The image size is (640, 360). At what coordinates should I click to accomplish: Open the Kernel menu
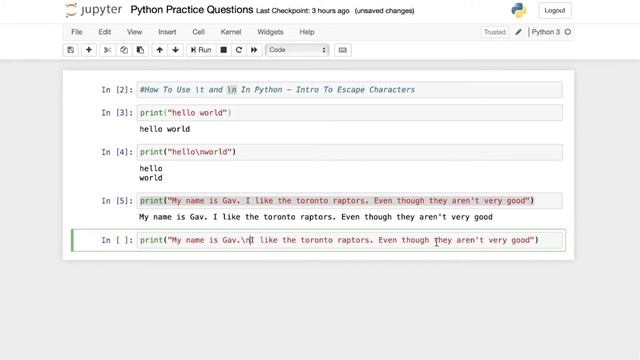point(231,32)
